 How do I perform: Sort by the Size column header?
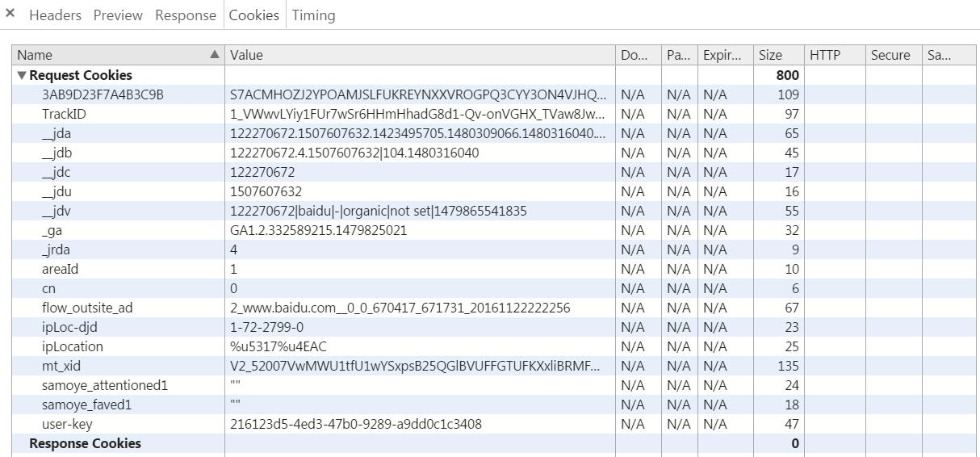770,55
